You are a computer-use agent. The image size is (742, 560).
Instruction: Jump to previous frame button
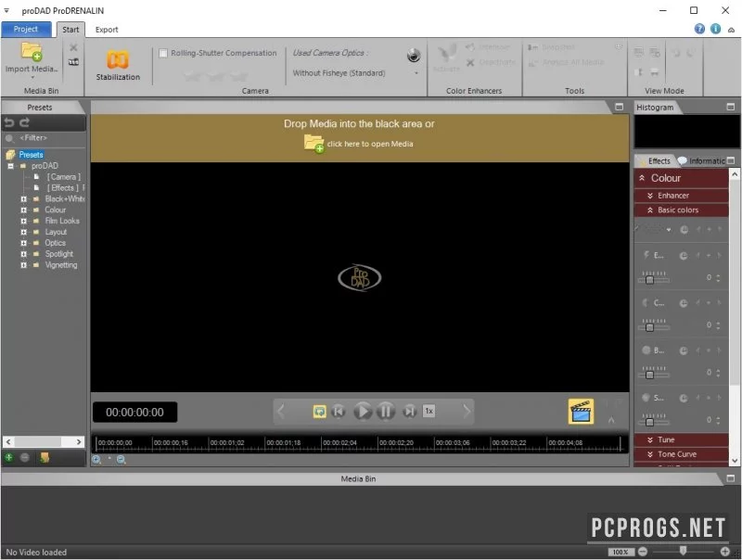[x=339, y=412]
